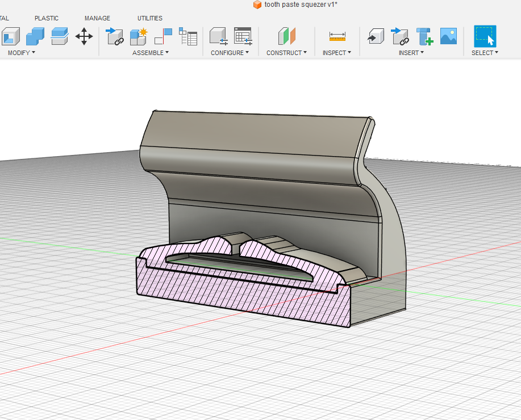Click the Insert Derive icon

click(376, 36)
